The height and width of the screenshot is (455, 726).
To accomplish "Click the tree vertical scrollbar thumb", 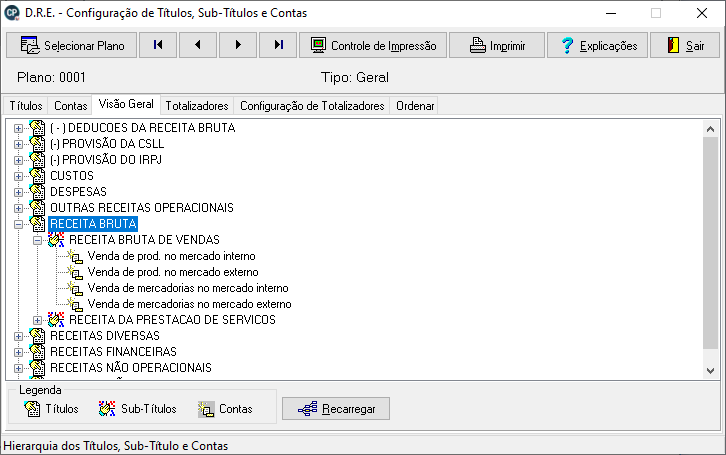I will 710,243.
